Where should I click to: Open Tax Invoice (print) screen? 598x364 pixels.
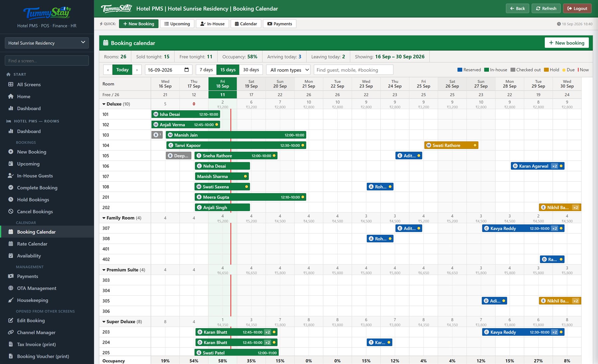coord(47,344)
